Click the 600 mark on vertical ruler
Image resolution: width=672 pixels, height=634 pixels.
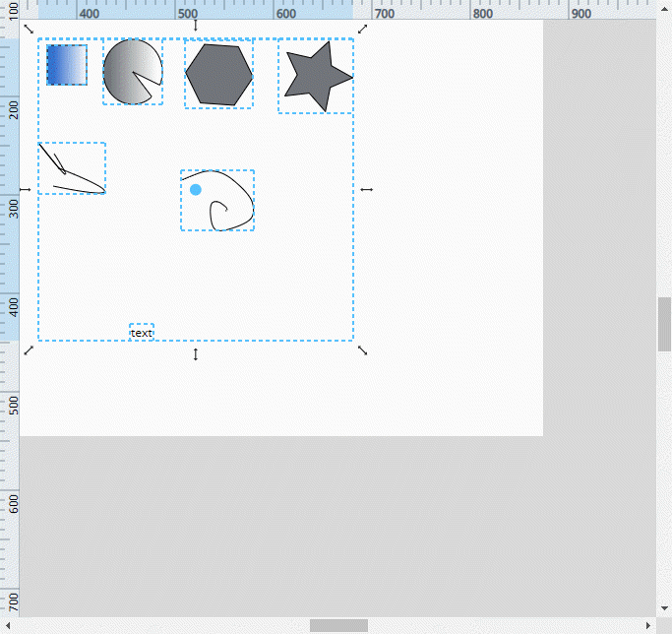[x=14, y=504]
